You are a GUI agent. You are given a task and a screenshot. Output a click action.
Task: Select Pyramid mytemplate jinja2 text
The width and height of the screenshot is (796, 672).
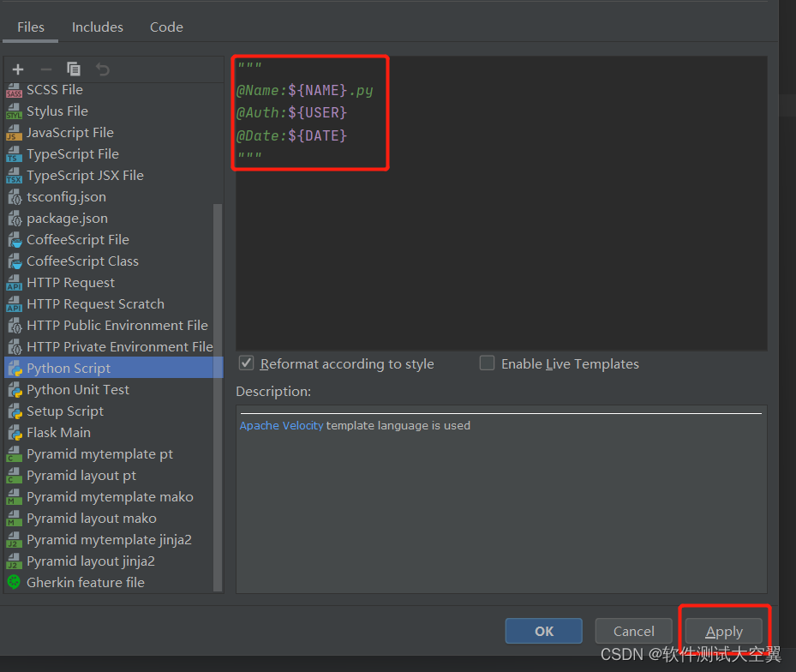coord(109,539)
